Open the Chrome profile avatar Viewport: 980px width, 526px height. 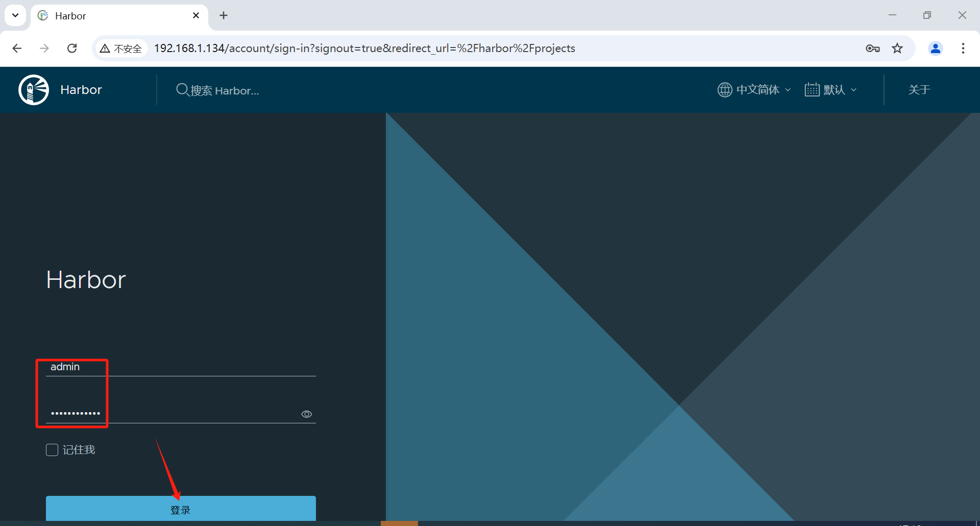[x=936, y=49]
